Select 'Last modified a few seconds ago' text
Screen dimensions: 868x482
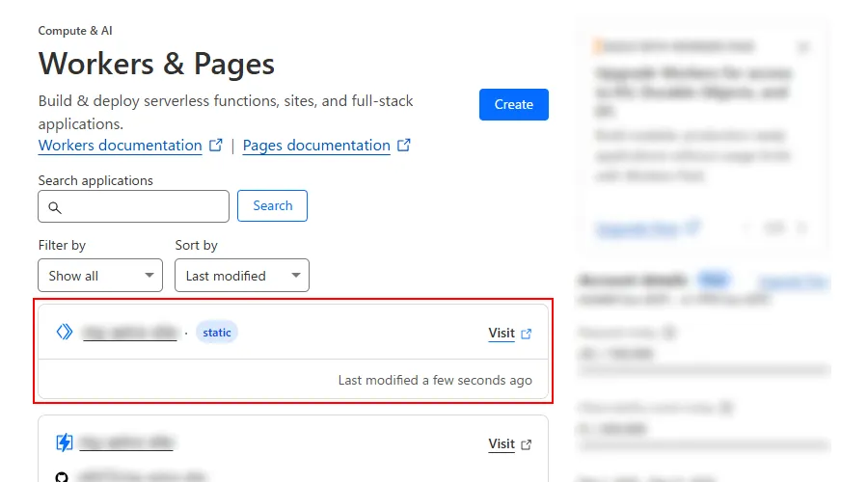(x=435, y=380)
